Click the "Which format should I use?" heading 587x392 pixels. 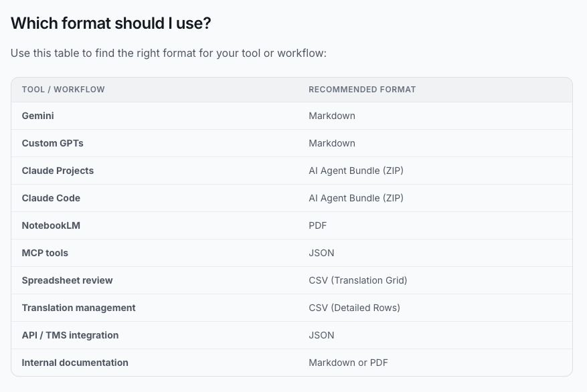click(111, 23)
